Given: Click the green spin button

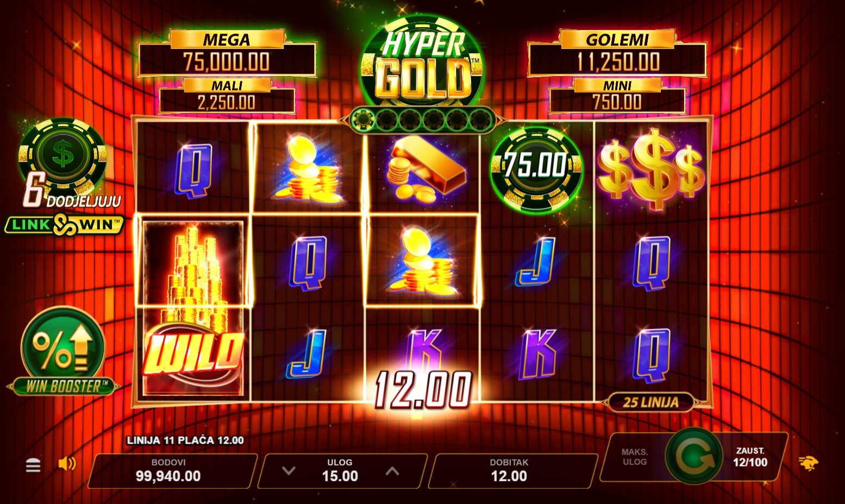Looking at the screenshot, I should pyautogui.click(x=694, y=458).
